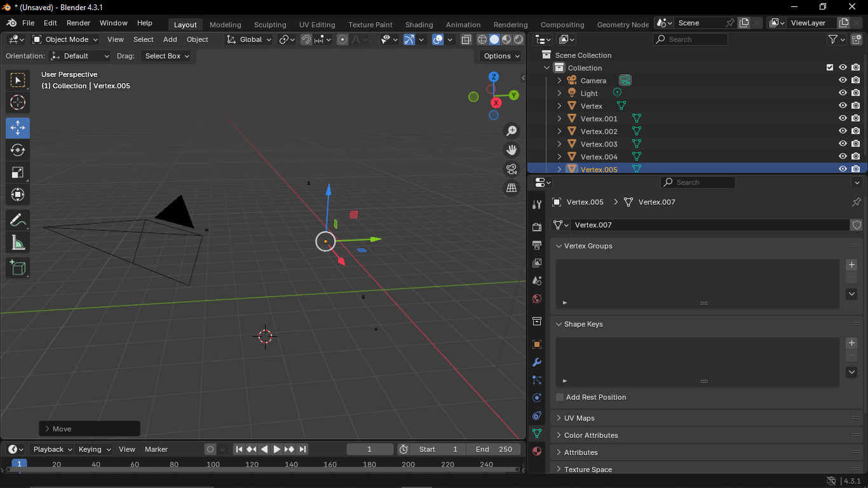
Task: Open the Tool properties tab
Action: pos(537,204)
